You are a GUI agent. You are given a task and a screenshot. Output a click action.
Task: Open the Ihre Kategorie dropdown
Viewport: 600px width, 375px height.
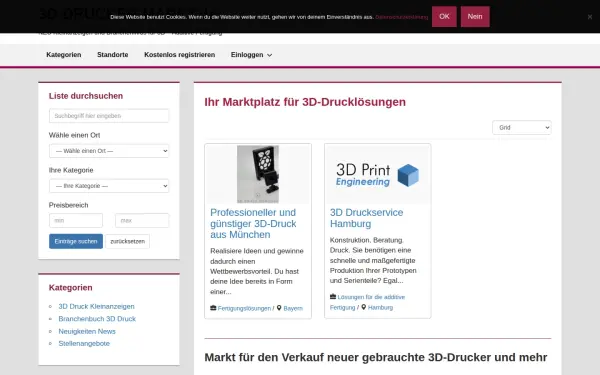[x=109, y=186]
